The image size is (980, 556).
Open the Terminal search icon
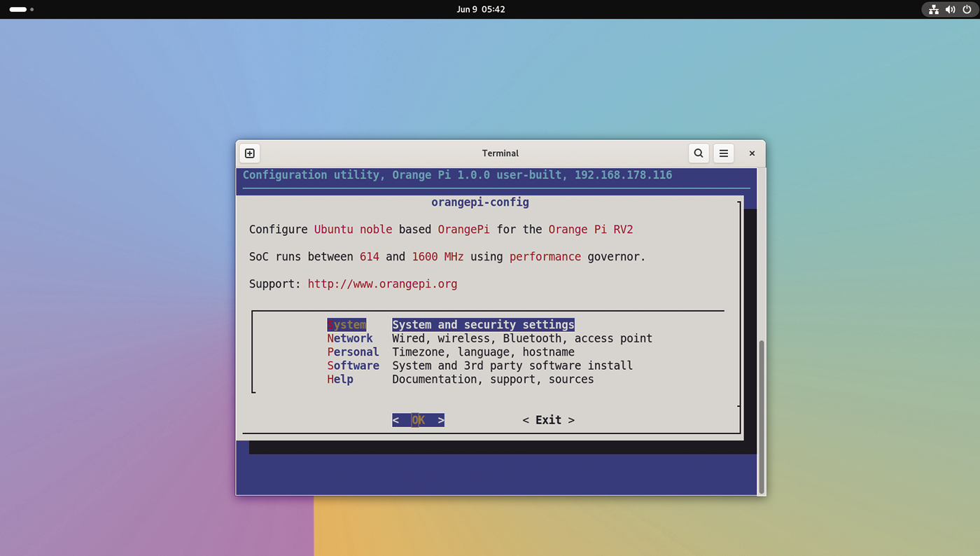click(x=698, y=153)
